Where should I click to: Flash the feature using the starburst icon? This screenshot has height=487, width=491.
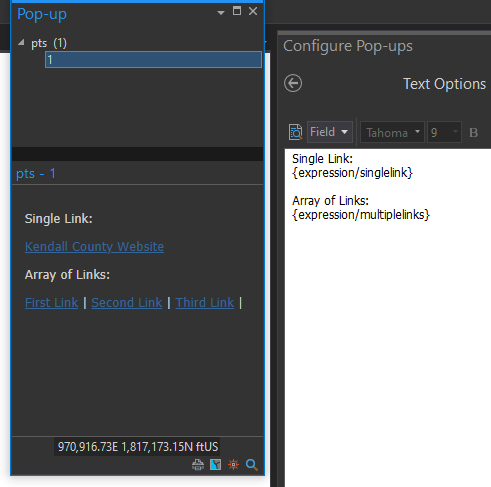(x=233, y=464)
